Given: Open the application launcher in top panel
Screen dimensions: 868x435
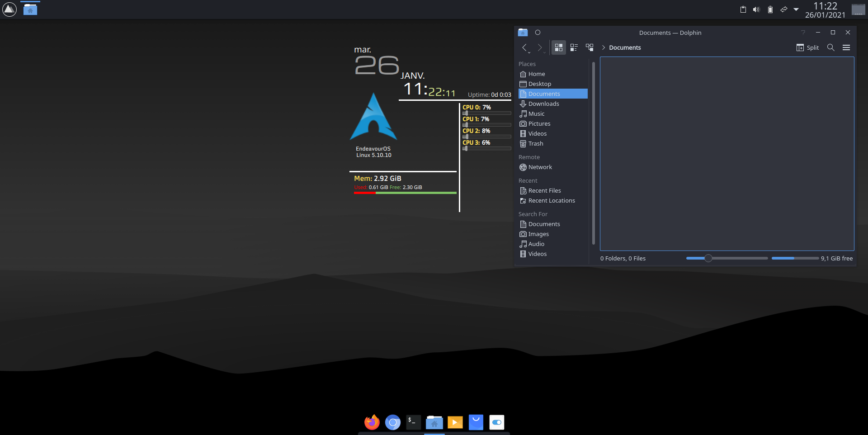Looking at the screenshot, I should coord(9,9).
